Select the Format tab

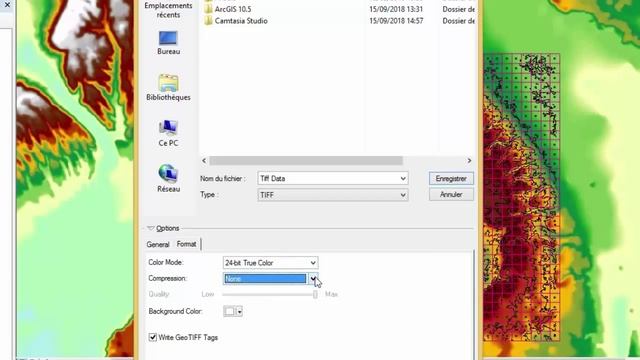187,244
